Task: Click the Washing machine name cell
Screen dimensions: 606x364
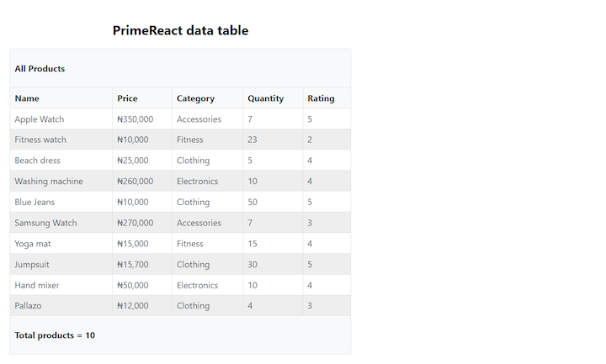Action: [49, 182]
